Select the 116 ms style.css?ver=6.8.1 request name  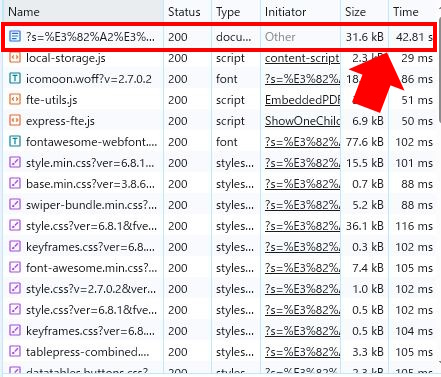(91, 226)
